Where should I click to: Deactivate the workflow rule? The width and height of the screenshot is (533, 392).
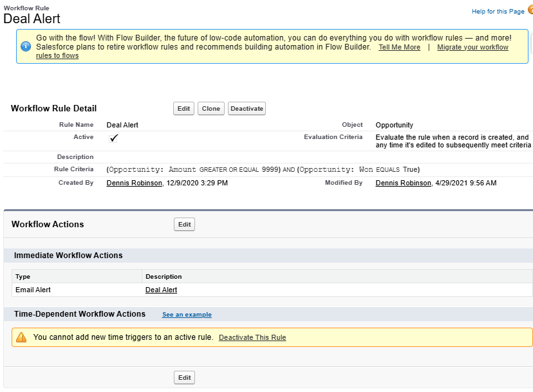click(247, 108)
